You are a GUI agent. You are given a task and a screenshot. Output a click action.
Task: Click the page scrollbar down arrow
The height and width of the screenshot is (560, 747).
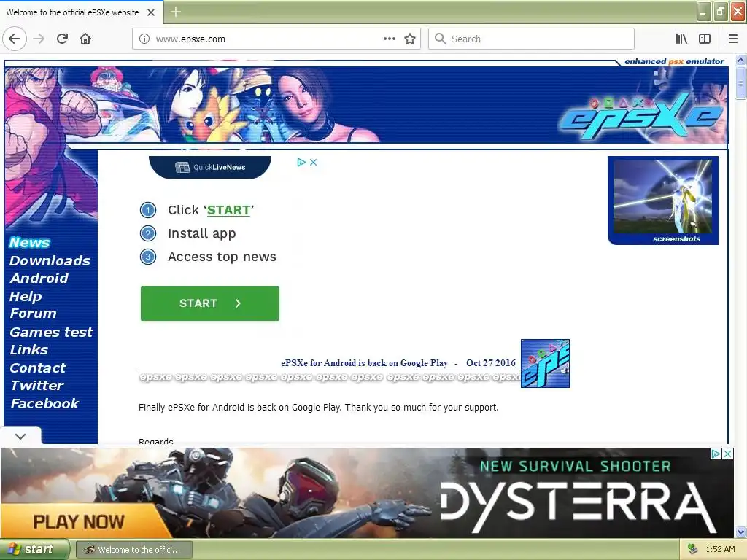740,532
